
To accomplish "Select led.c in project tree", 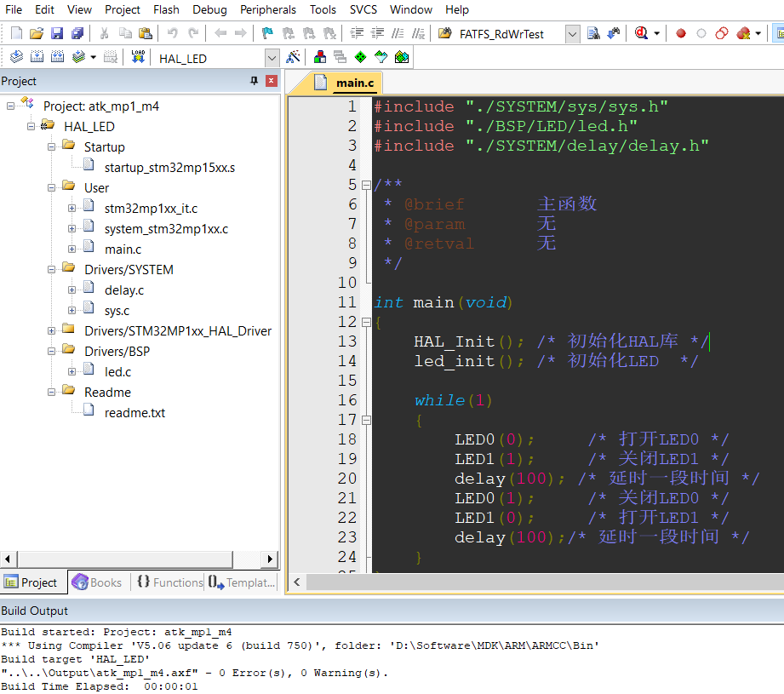I will click(117, 372).
